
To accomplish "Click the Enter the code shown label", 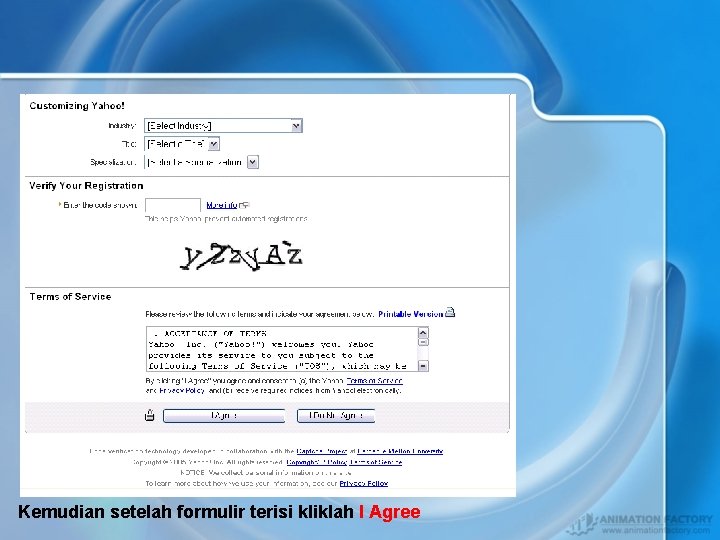I will pyautogui.click(x=100, y=205).
